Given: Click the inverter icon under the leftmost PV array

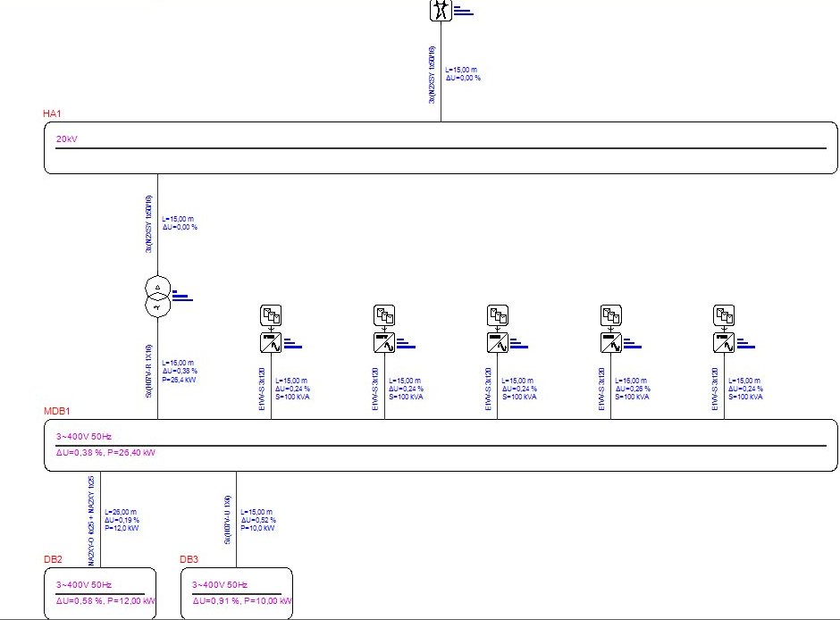Looking at the screenshot, I should (x=270, y=342).
